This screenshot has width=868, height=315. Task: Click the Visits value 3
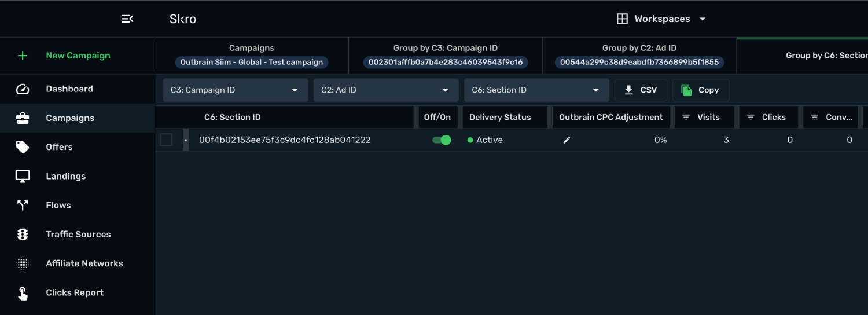(726, 140)
